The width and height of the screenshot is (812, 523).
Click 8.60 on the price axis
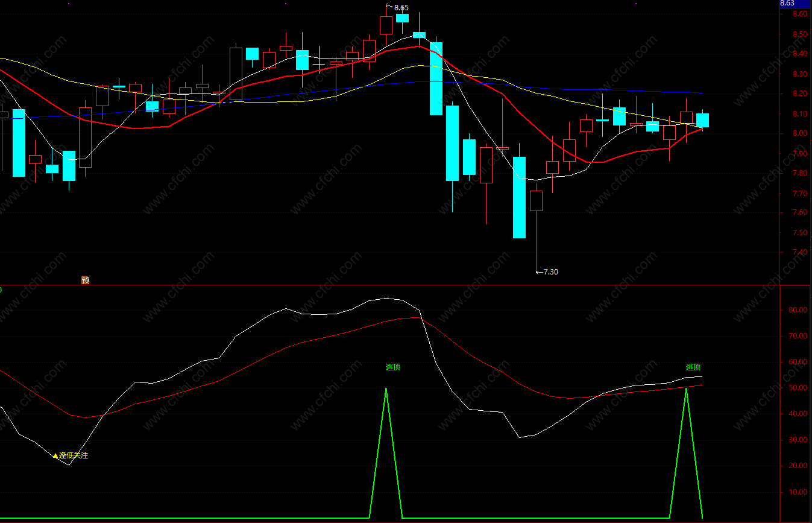click(801, 14)
